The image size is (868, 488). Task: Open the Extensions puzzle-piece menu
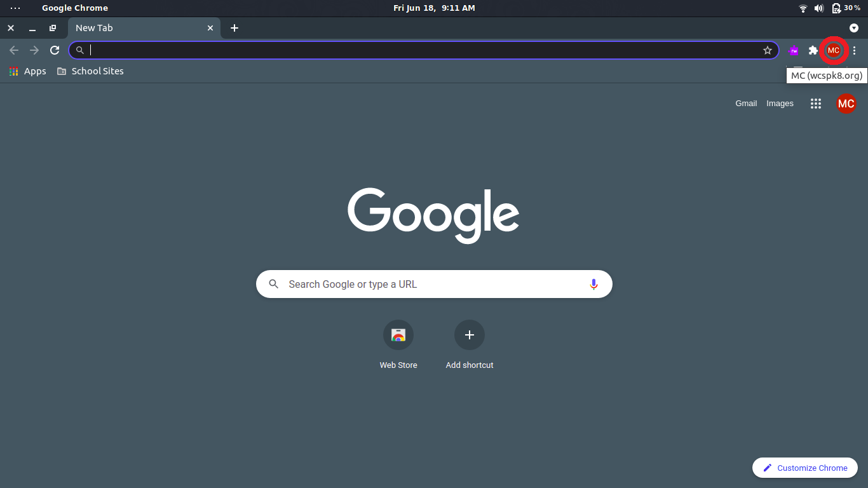pos(813,50)
